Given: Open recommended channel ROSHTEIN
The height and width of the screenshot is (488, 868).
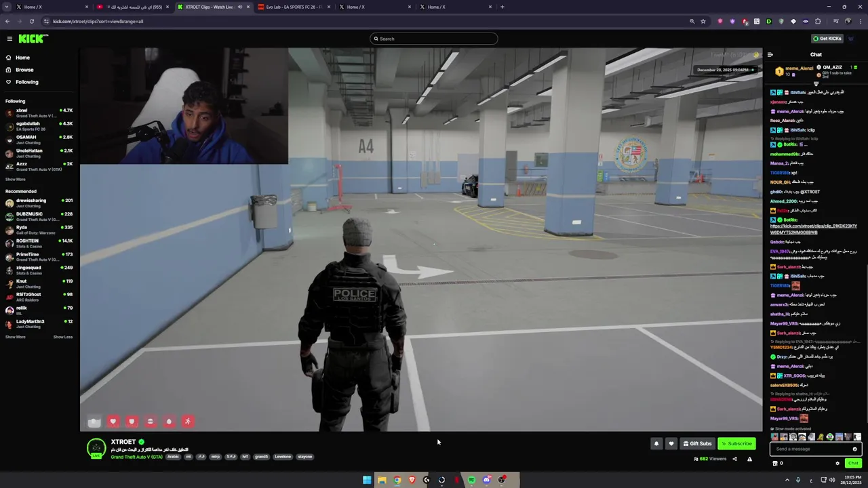Looking at the screenshot, I should [39, 243].
